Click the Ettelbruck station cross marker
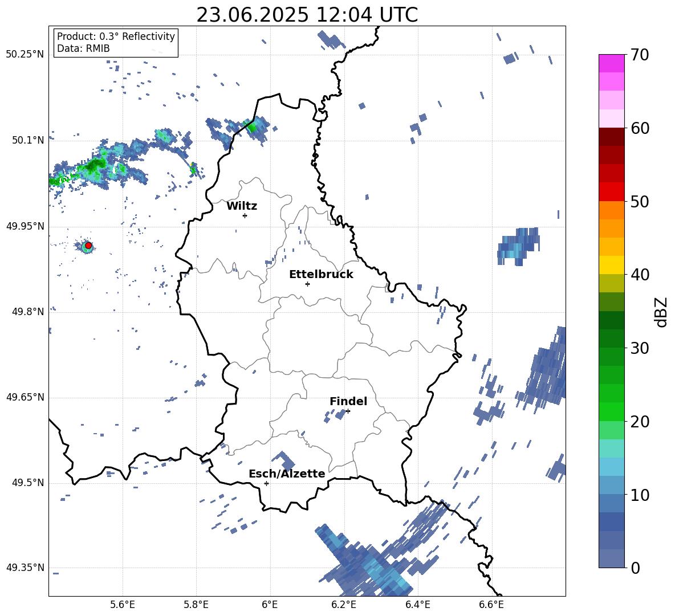 click(x=307, y=284)
